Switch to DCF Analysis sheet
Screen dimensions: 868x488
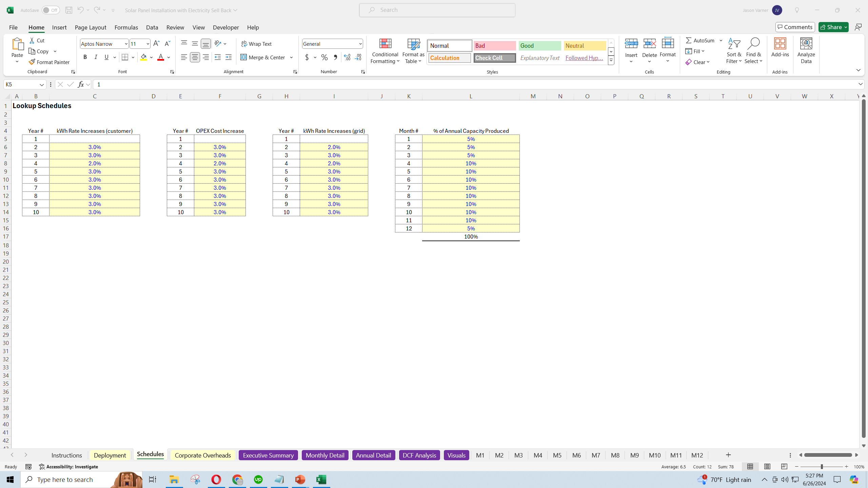[x=419, y=455]
